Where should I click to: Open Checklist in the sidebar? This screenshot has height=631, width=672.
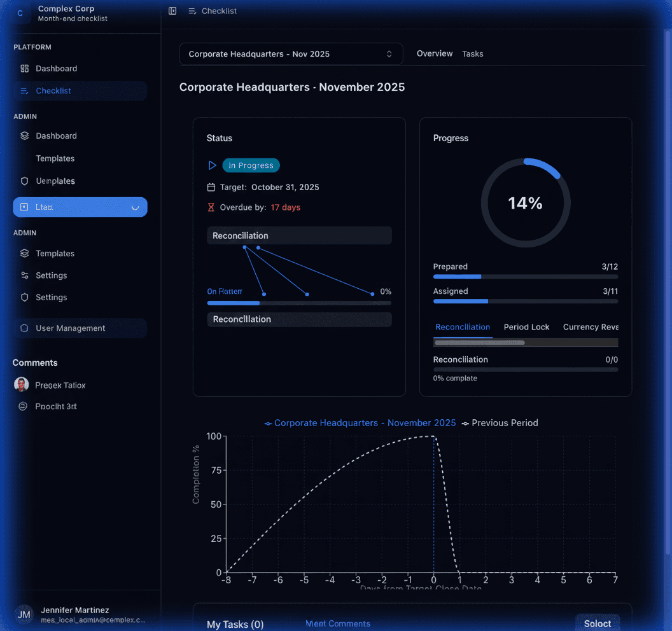[x=53, y=91]
